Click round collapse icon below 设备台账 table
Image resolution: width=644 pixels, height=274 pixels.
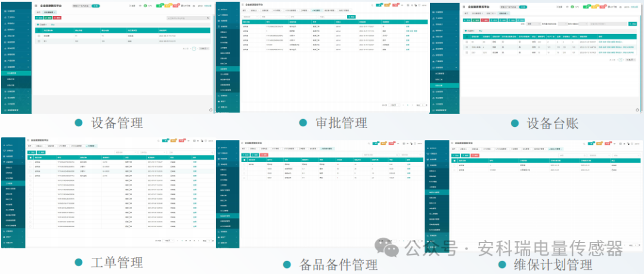pos(637,110)
